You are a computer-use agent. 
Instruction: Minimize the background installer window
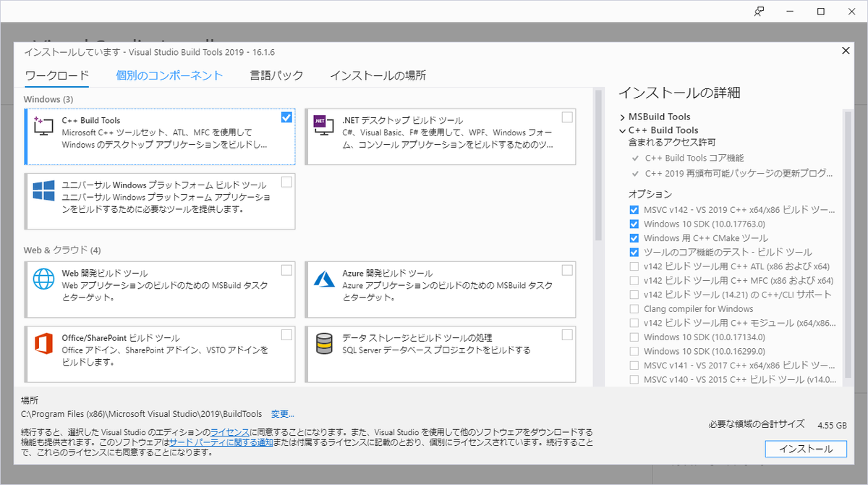(x=790, y=11)
